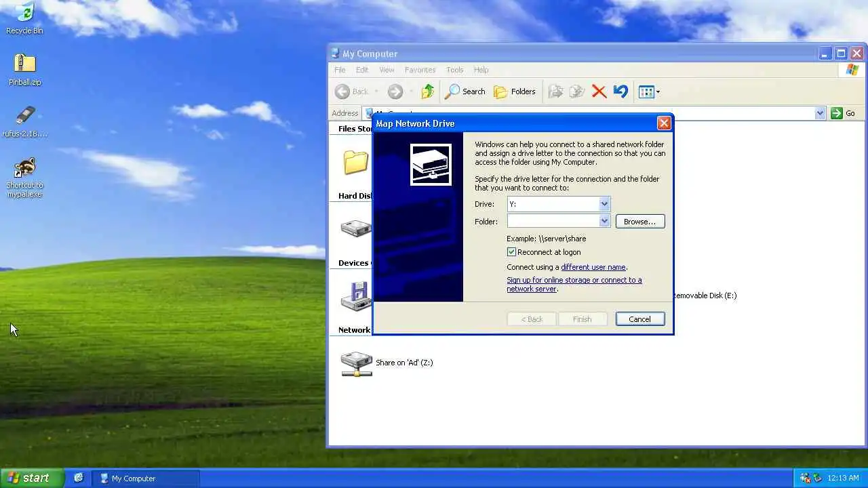Open the Recycle Bin desktop icon

click(24, 18)
